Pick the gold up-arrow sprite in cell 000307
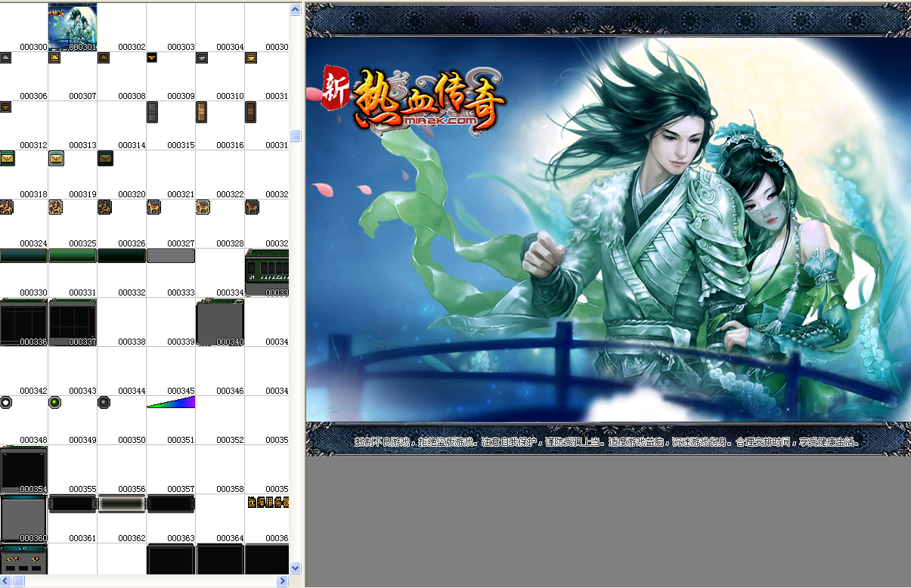Screen dimensions: 911x588 54,57
